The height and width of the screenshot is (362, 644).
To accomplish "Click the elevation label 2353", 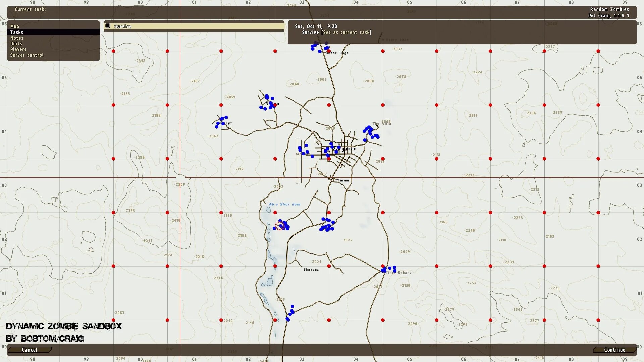I will [x=130, y=211].
